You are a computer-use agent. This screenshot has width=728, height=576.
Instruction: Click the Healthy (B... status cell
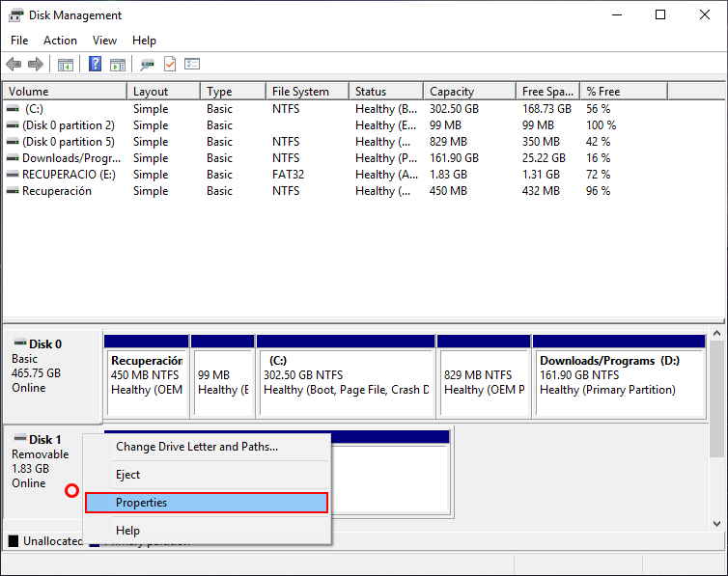386,109
